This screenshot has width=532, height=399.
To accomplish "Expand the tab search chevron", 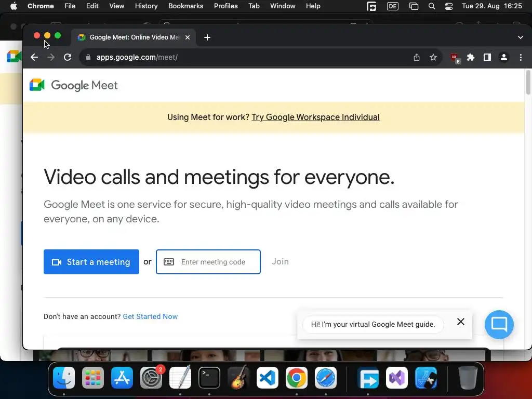I will tap(521, 37).
